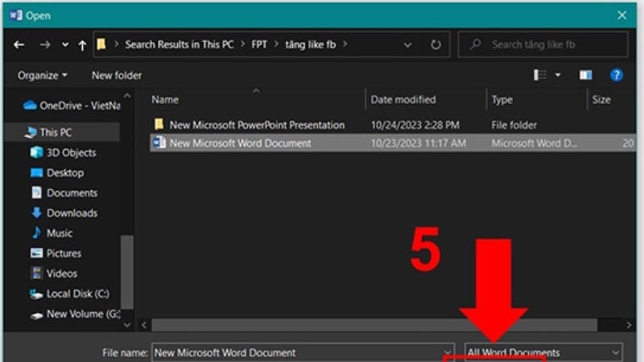Expand the chevron after FPT breadcrumb
644x362 pixels.
(x=276, y=44)
